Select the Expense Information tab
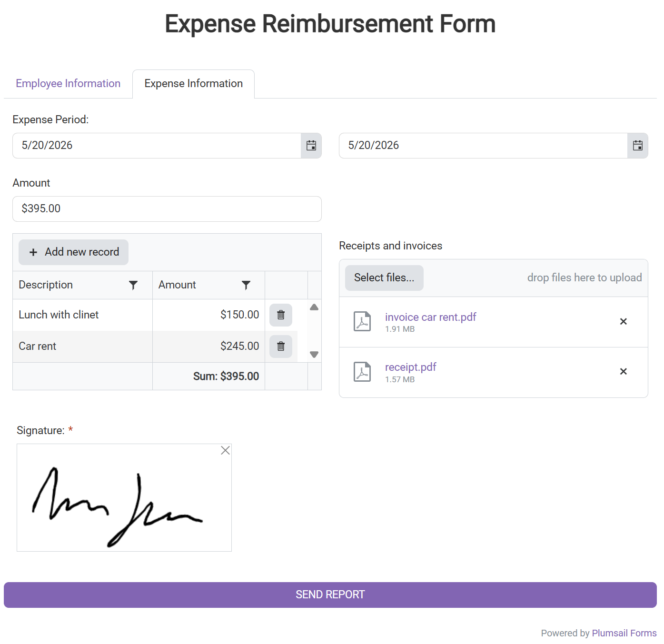The image size is (664, 644). 193,84
